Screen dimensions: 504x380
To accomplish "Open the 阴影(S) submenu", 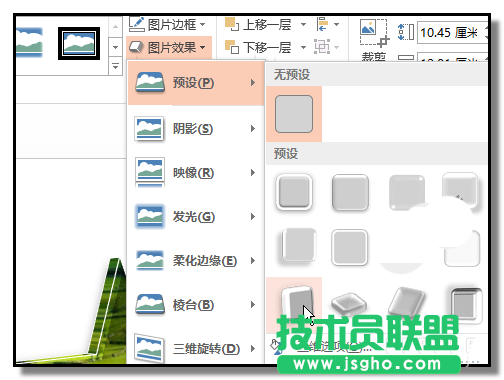I will (196, 129).
